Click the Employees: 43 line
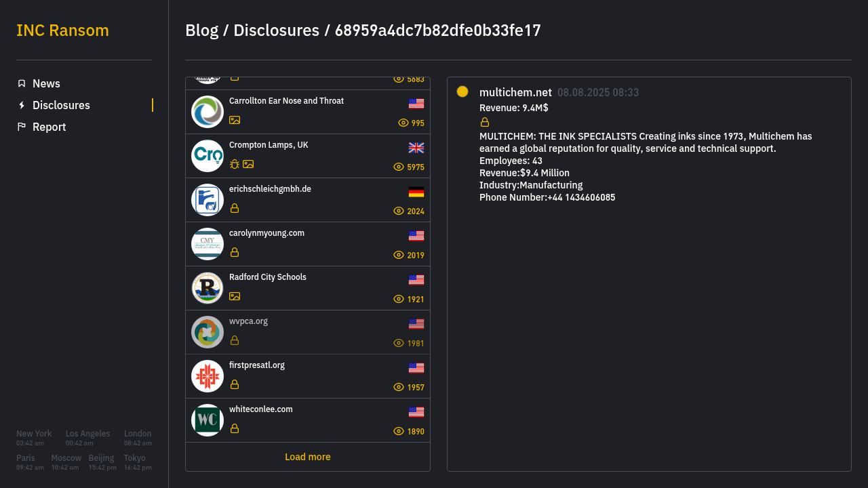The width and height of the screenshot is (868, 488). (x=511, y=161)
